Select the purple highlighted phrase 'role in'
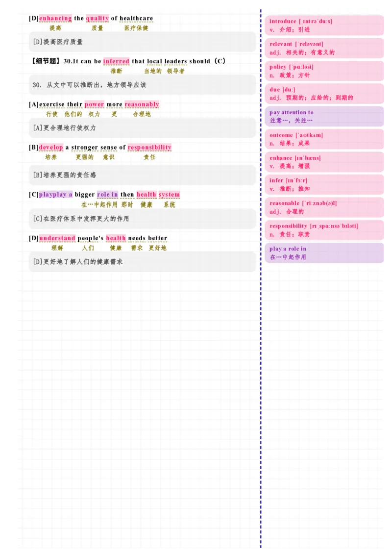The width and height of the screenshot is (392, 555). 107,195
